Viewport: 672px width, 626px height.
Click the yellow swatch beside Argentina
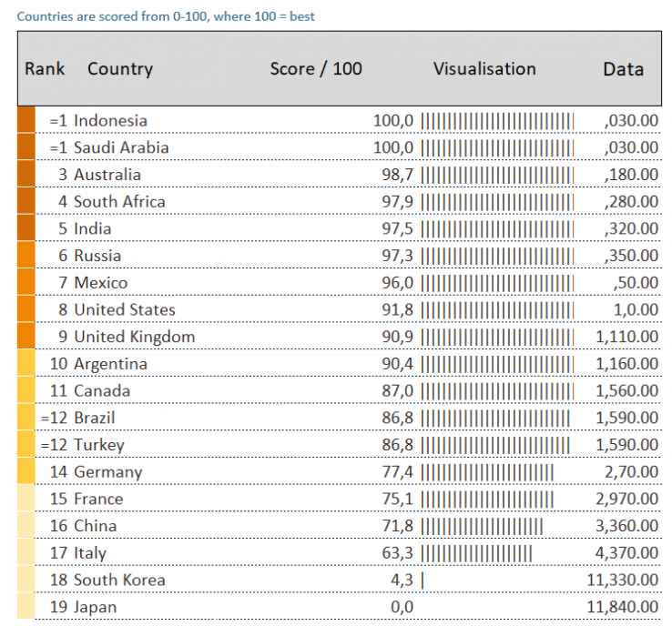tap(26, 363)
